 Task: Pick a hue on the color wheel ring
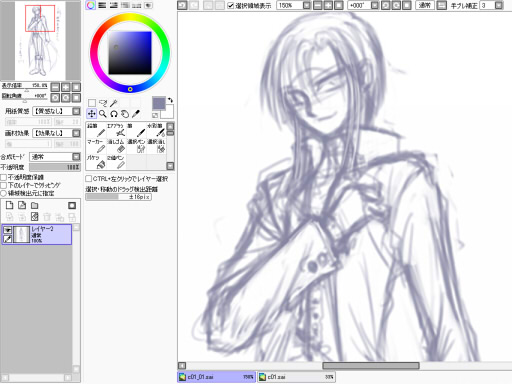tap(130, 89)
